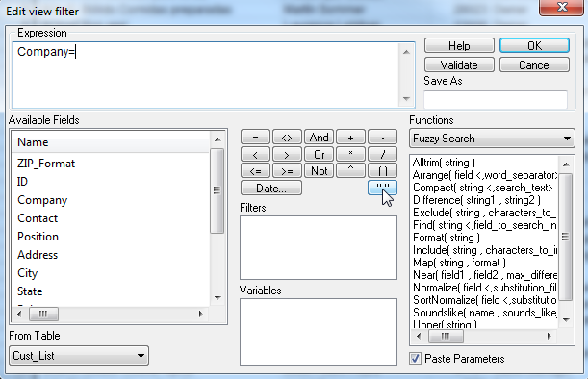Insert the equals operator button
Image resolution: width=588 pixels, height=379 pixels.
(x=255, y=138)
